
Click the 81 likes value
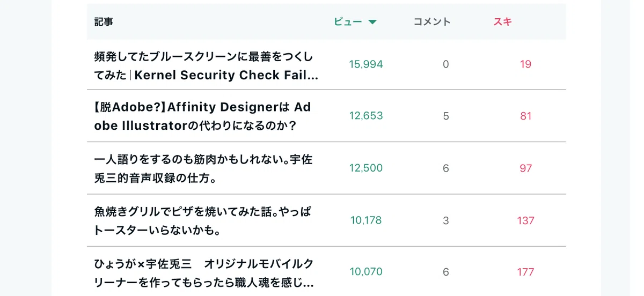pyautogui.click(x=525, y=116)
